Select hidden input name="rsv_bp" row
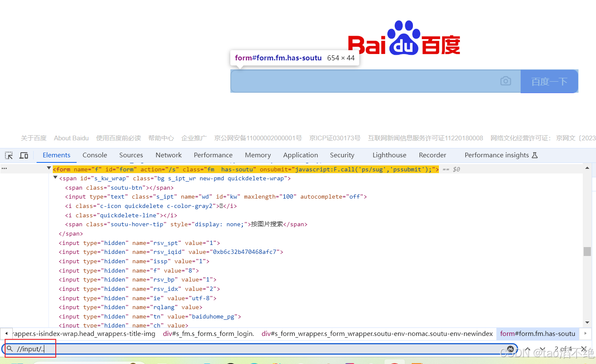 tap(138, 279)
